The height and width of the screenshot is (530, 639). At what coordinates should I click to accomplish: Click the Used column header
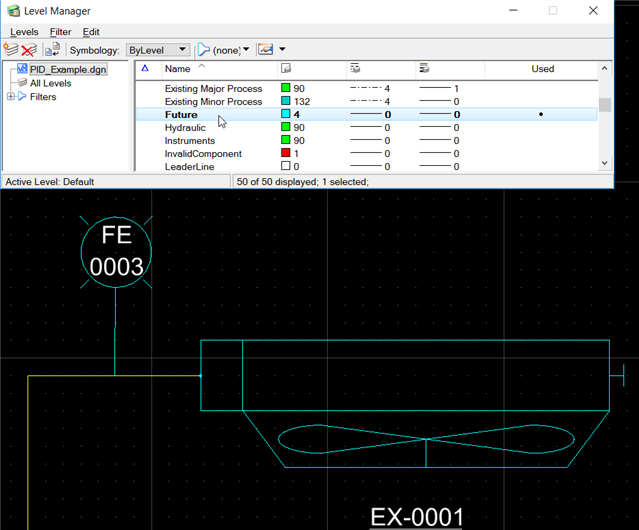[x=542, y=69]
